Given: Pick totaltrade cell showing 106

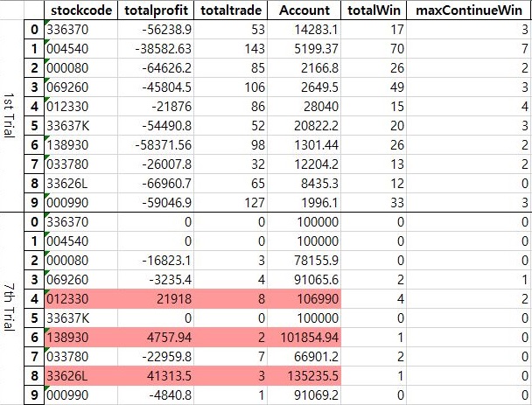Looking at the screenshot, I should (231, 87).
